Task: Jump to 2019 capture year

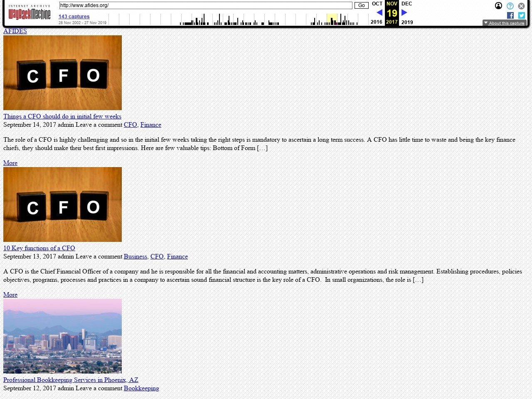Action: point(407,22)
